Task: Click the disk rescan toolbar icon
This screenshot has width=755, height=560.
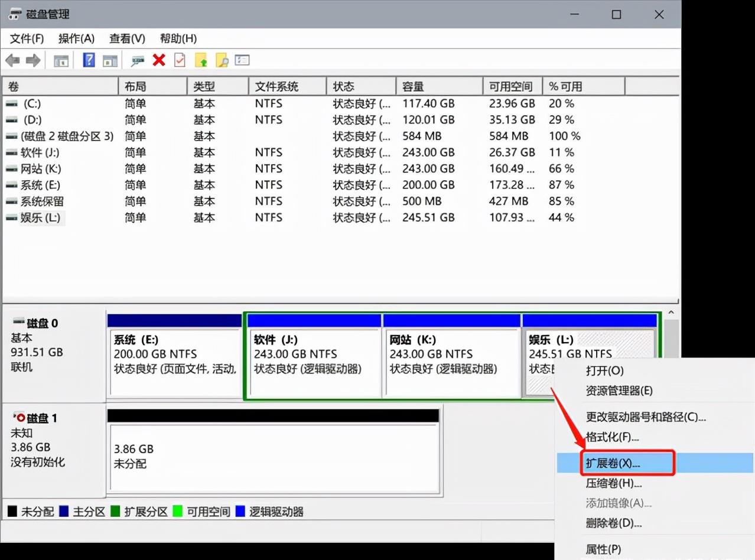Action: pyautogui.click(x=138, y=60)
